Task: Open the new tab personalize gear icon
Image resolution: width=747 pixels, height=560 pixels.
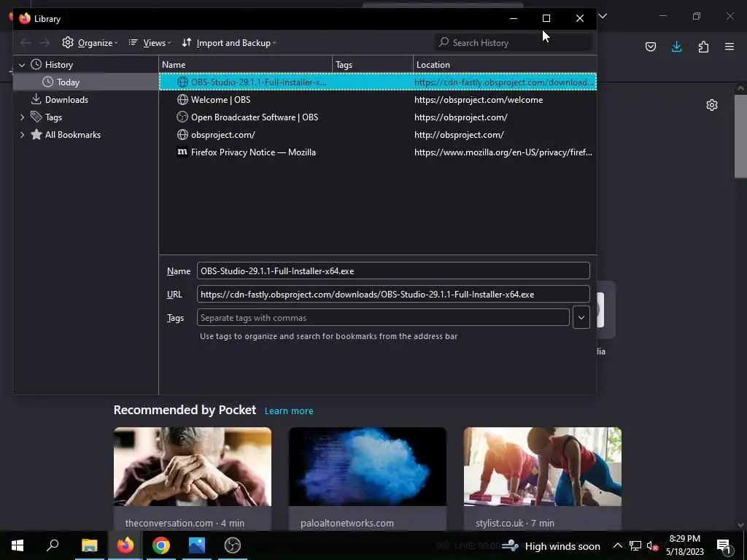Action: (x=712, y=105)
